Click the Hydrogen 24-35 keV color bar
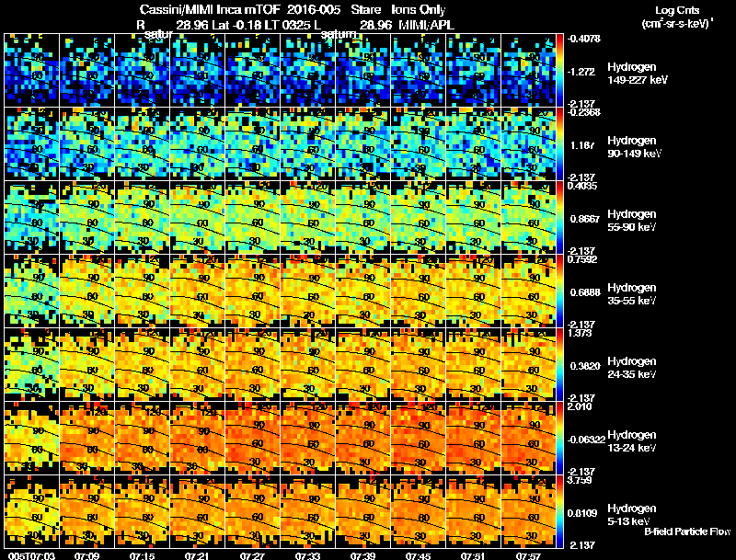 [x=559, y=365]
